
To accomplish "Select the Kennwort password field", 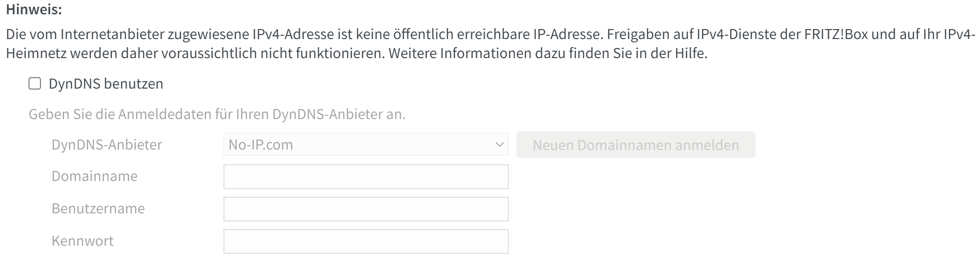I will (366, 241).
